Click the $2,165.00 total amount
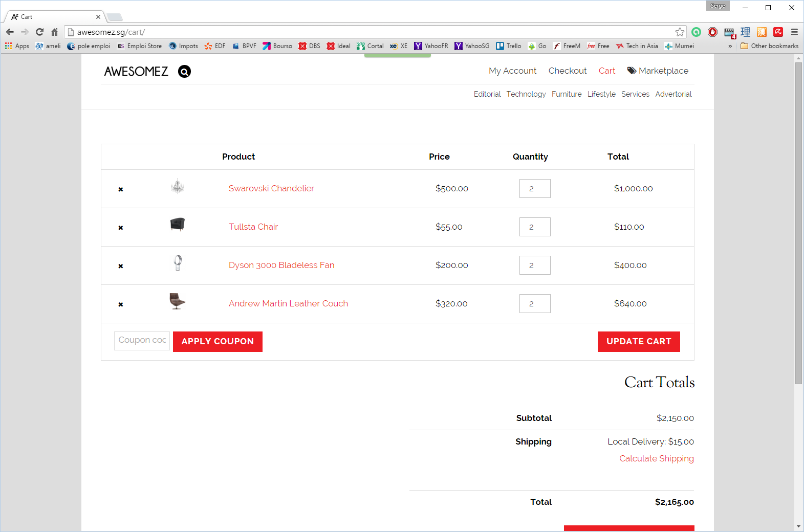The width and height of the screenshot is (804, 532). 675,502
